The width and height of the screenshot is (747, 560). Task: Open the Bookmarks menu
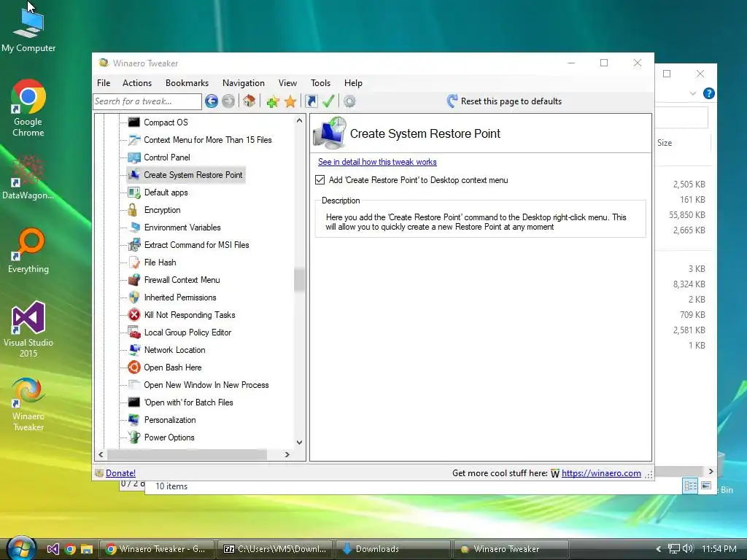point(187,83)
